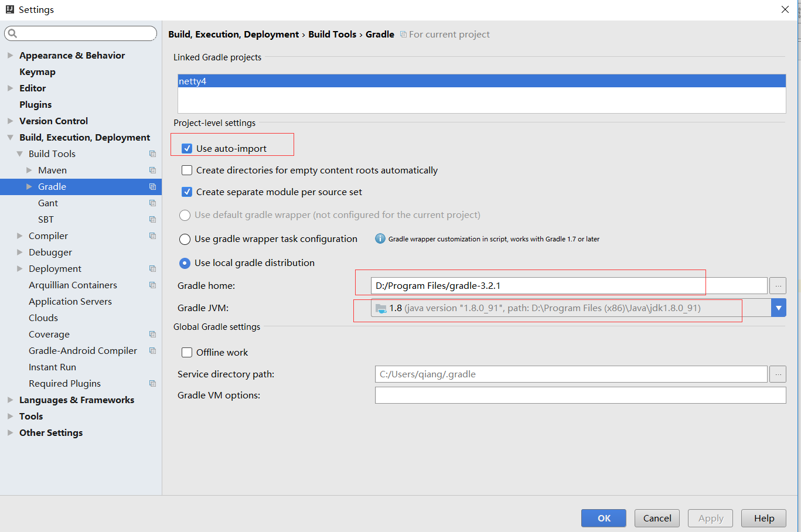Click the Service directory path field
Screen dimensions: 801x532
571,374
